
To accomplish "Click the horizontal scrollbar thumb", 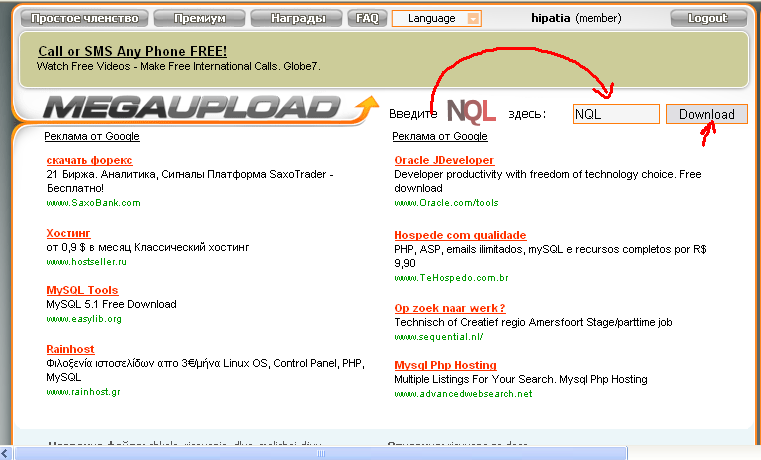I will [x=320, y=453].
